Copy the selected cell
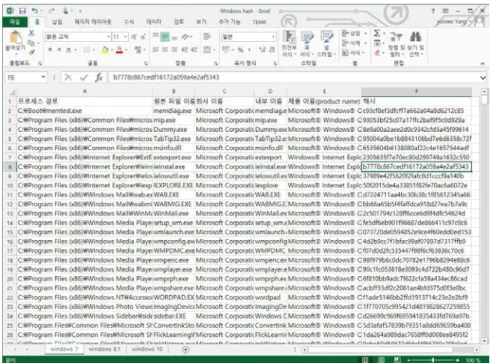 coord(31,43)
